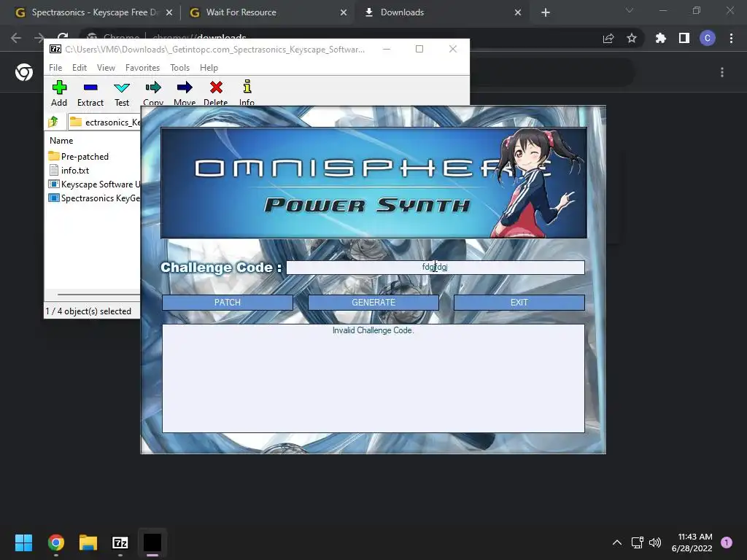This screenshot has width=747, height=560.
Task: Open Windows Start menu
Action: pos(24,542)
